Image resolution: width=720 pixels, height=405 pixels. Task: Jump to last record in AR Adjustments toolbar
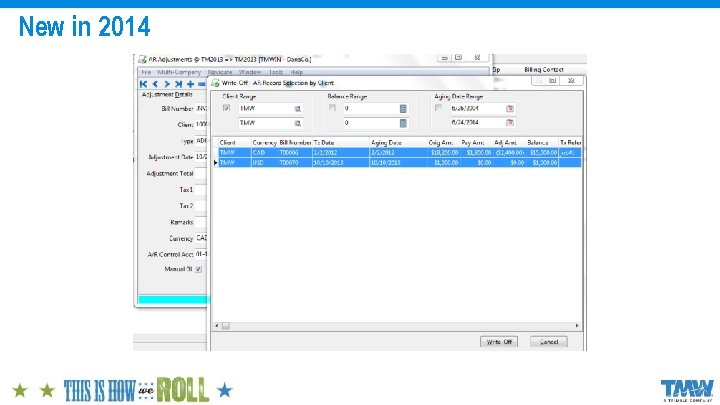[x=178, y=84]
